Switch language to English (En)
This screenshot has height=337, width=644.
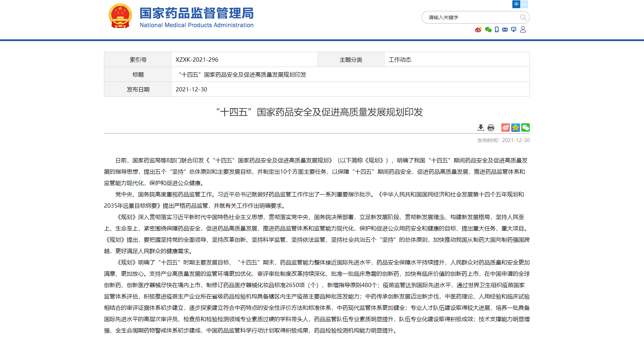pyautogui.click(x=524, y=4)
